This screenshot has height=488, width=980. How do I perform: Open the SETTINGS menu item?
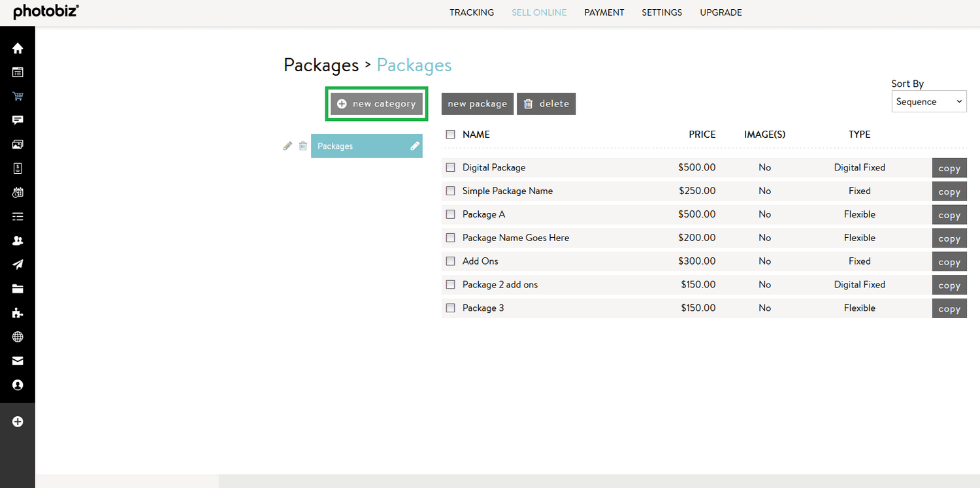tap(661, 12)
